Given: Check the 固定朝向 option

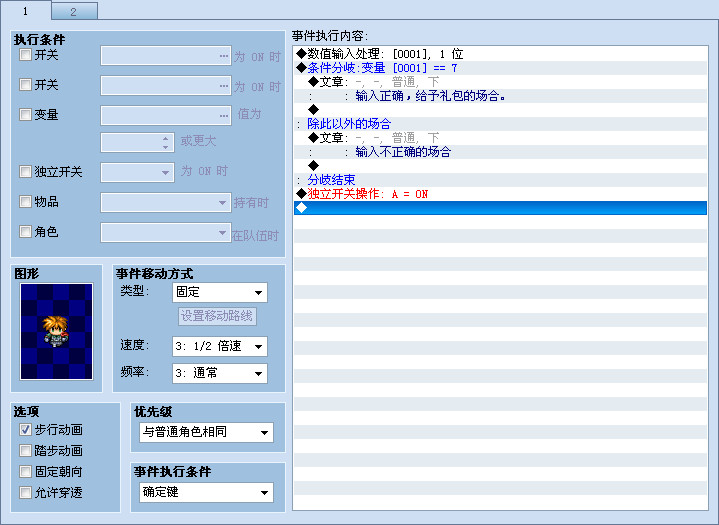Looking at the screenshot, I should pos(25,472).
